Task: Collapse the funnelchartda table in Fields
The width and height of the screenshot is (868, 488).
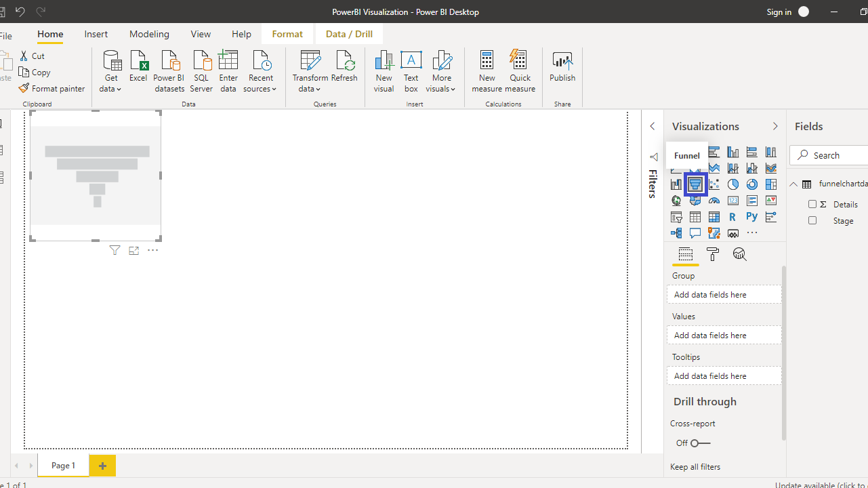Action: 793,184
